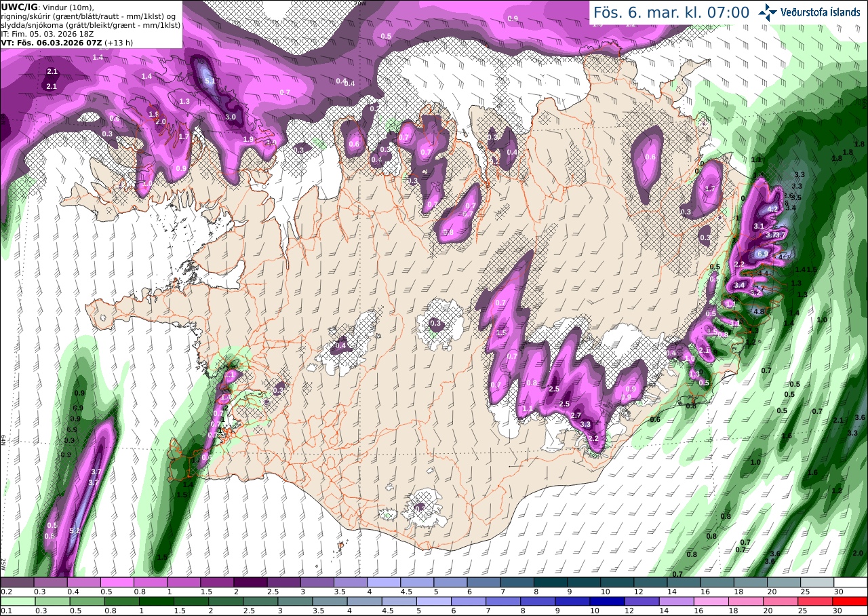868x616 pixels.
Task: Pick the white 30 swatch ending the top row
Action: point(851,582)
